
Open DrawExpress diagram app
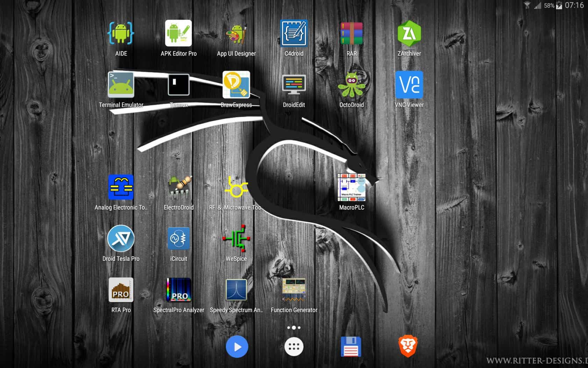236,85
